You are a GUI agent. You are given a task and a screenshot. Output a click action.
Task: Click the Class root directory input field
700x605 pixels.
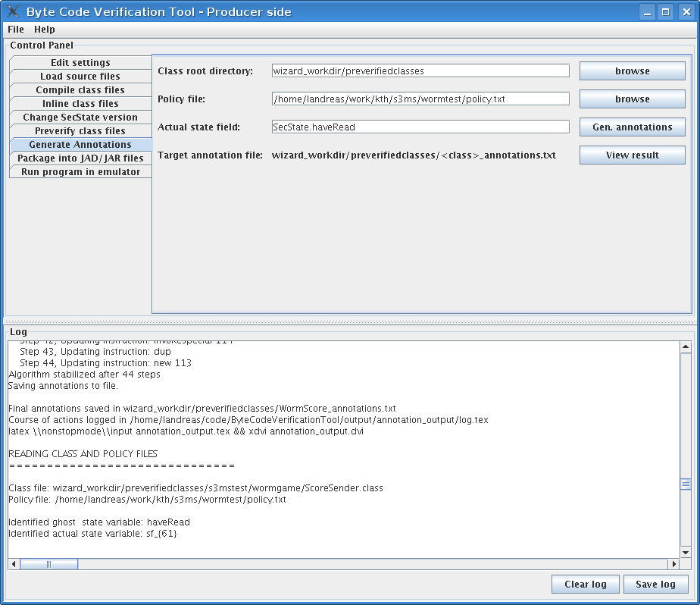click(420, 71)
